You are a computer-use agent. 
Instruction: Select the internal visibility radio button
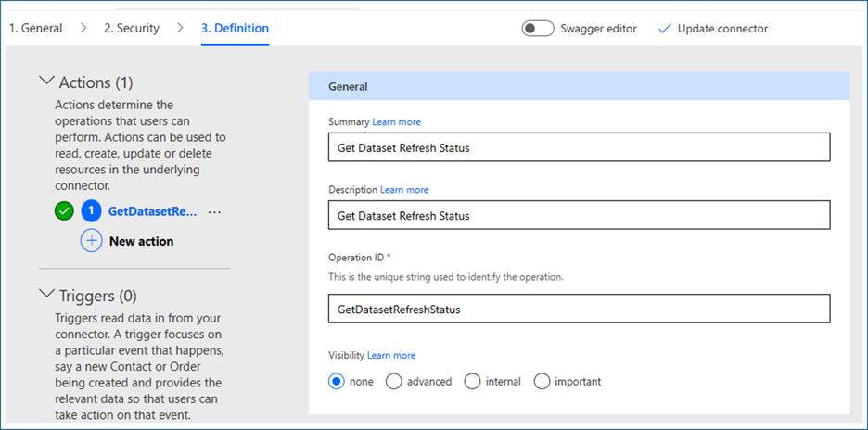coord(472,381)
